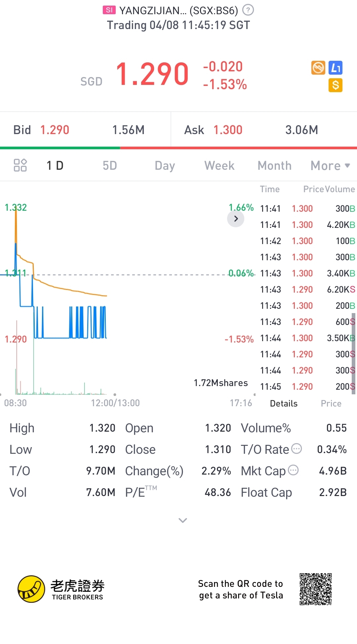Viewport: 357px width, 644px height.
Task: Tap the Tiger Brokers logo
Action: point(31,589)
